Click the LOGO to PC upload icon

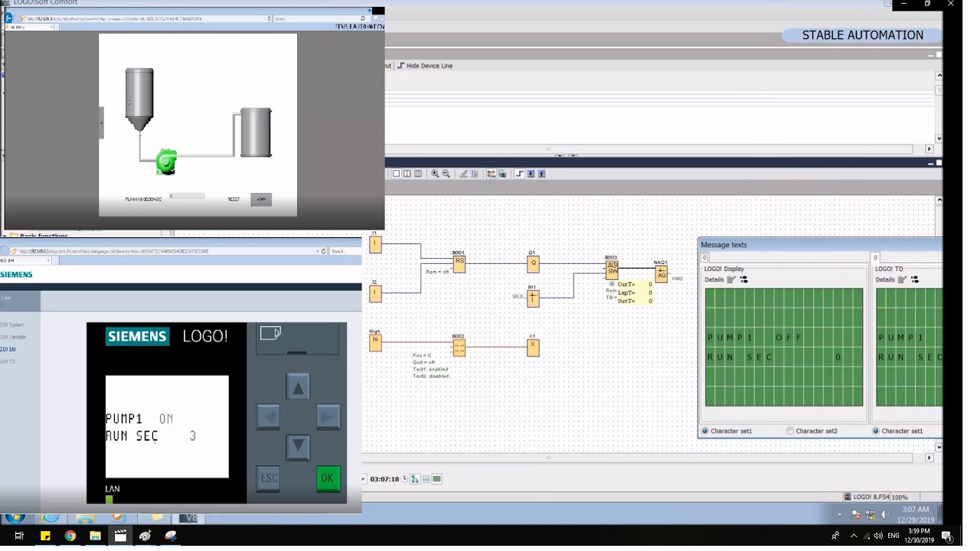pos(541,174)
